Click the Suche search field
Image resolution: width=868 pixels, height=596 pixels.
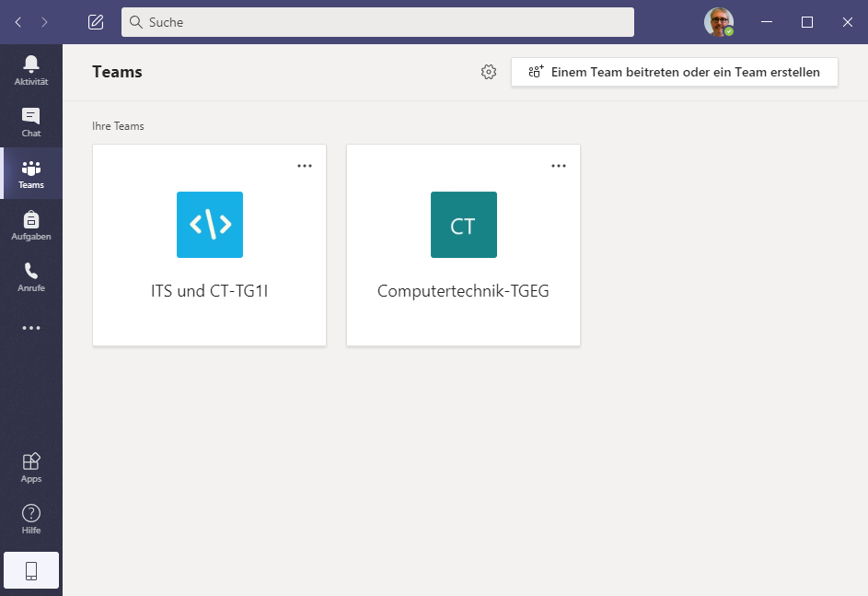pyautogui.click(x=377, y=22)
